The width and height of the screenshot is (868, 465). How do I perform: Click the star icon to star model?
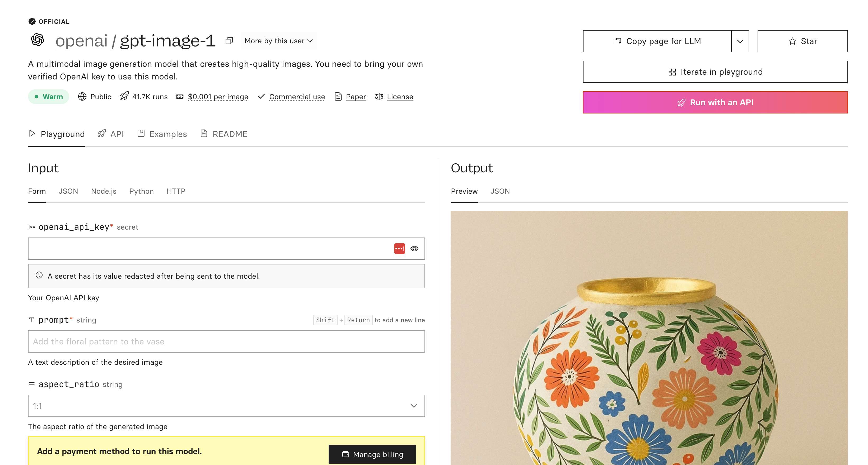792,41
